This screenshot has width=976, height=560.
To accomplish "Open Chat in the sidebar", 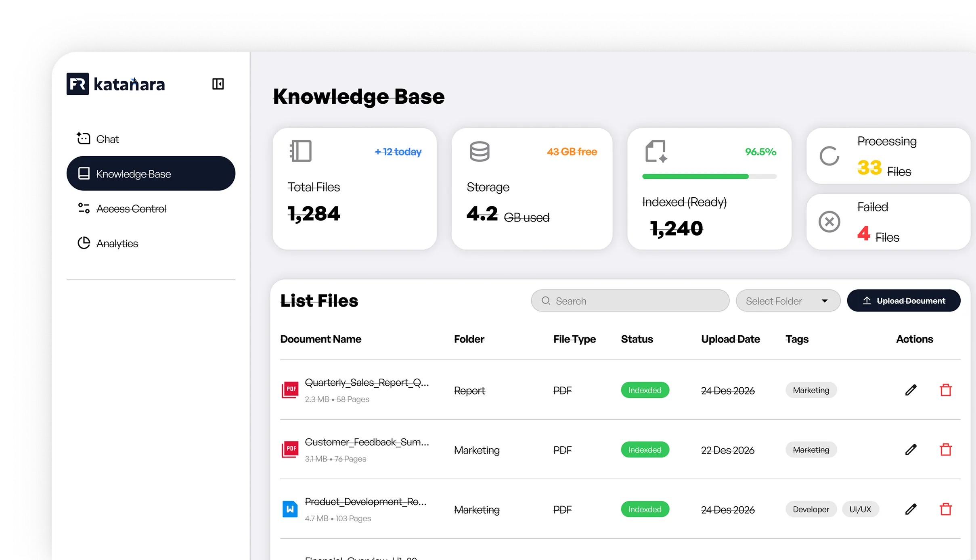I will (98, 139).
